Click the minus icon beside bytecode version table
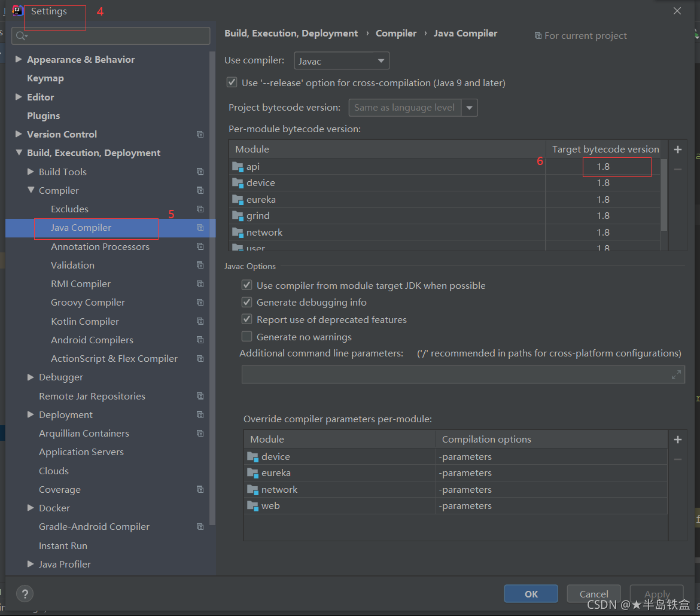Viewport: 700px width, 616px height. coord(678,169)
